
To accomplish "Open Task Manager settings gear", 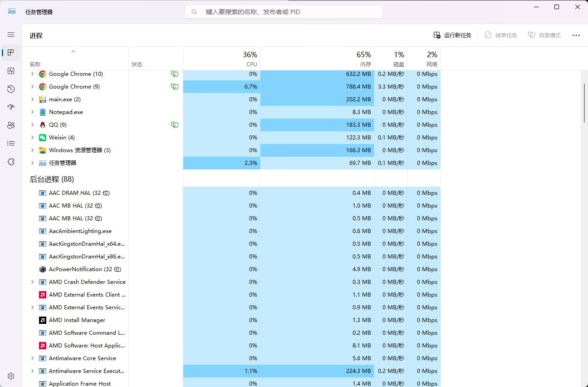I will click(11, 376).
